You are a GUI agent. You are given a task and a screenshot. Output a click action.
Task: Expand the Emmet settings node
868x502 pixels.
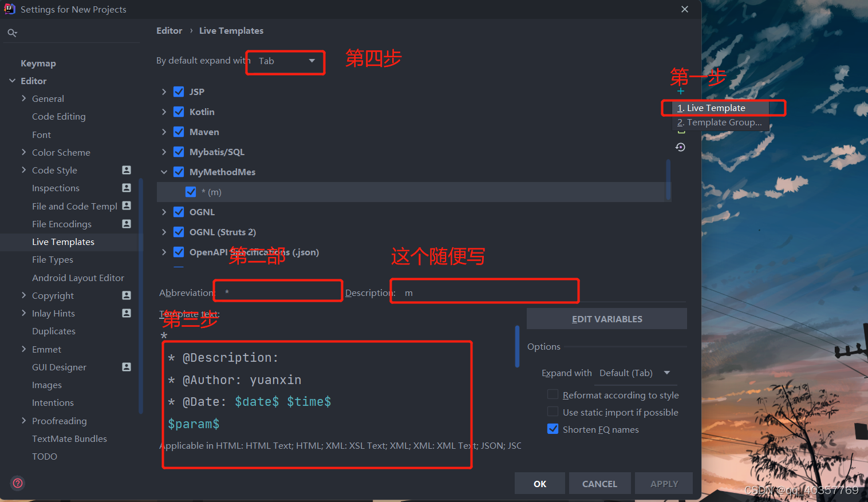click(23, 349)
